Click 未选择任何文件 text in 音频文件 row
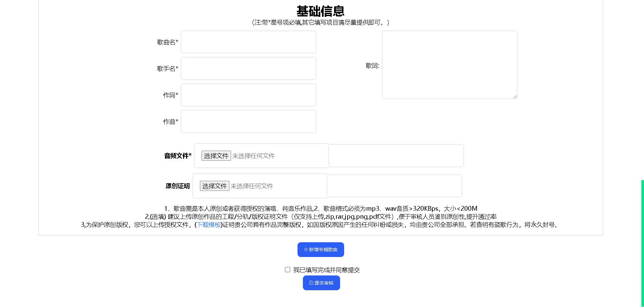 tap(253, 156)
